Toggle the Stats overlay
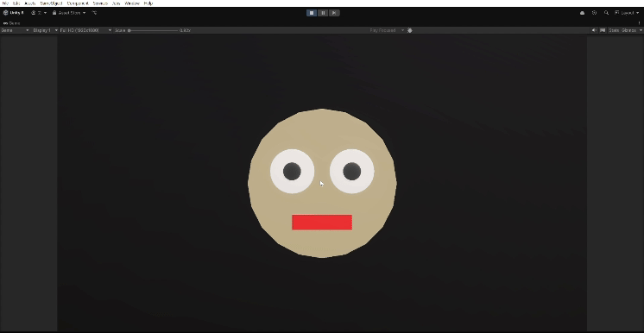The image size is (644, 333). (614, 30)
